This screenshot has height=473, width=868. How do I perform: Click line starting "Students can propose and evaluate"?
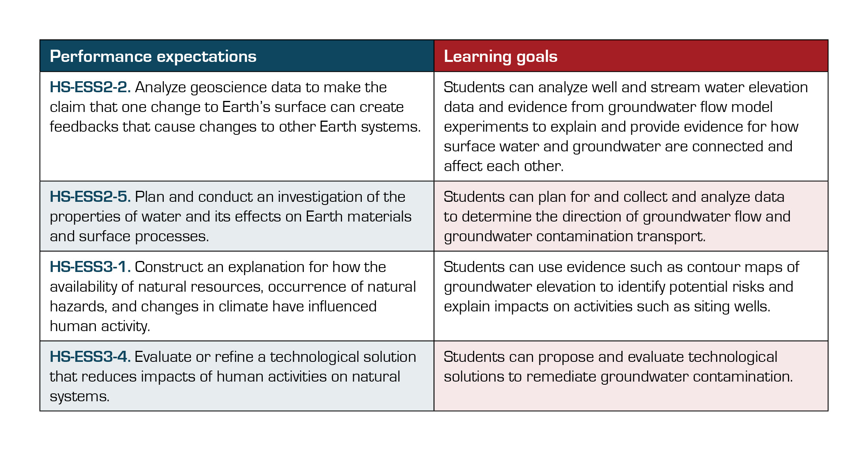point(610,357)
